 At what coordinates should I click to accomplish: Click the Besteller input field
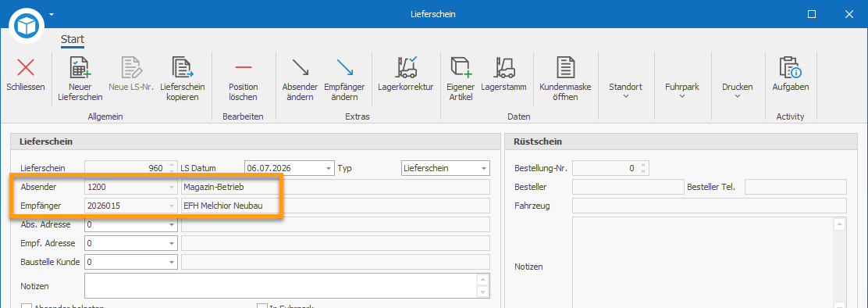[628, 188]
